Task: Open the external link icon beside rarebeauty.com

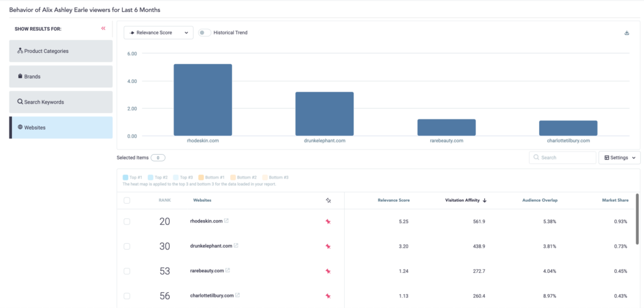Action: click(x=228, y=271)
